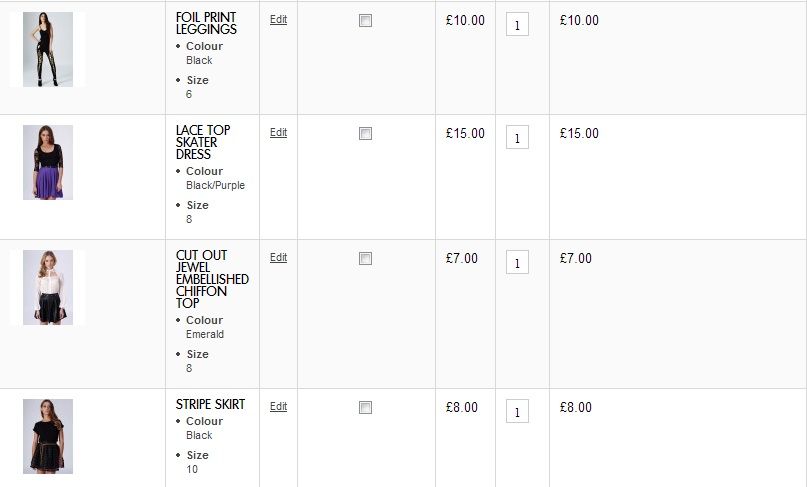Click the Foil Print Leggings product title
The image size is (807, 487).
click(x=206, y=23)
